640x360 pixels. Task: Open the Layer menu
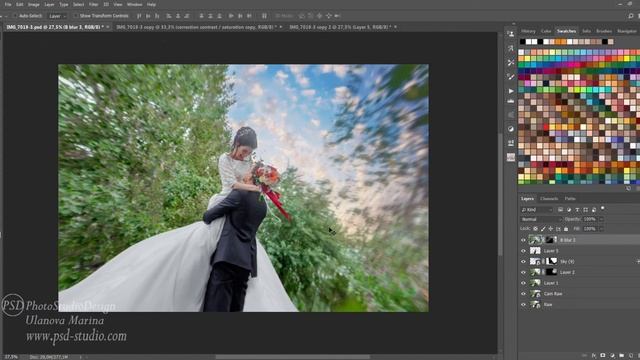pos(49,4)
